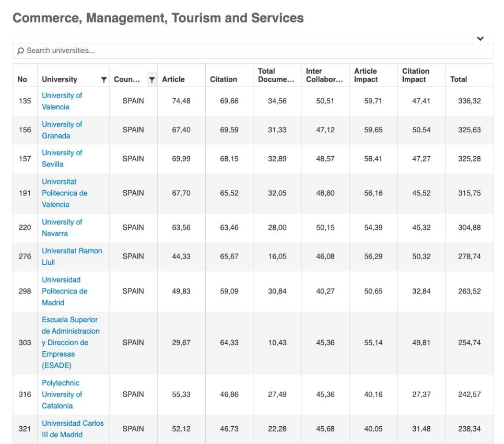Select the citation impact value 50,54
The width and height of the screenshot is (504, 444).
[x=421, y=130]
